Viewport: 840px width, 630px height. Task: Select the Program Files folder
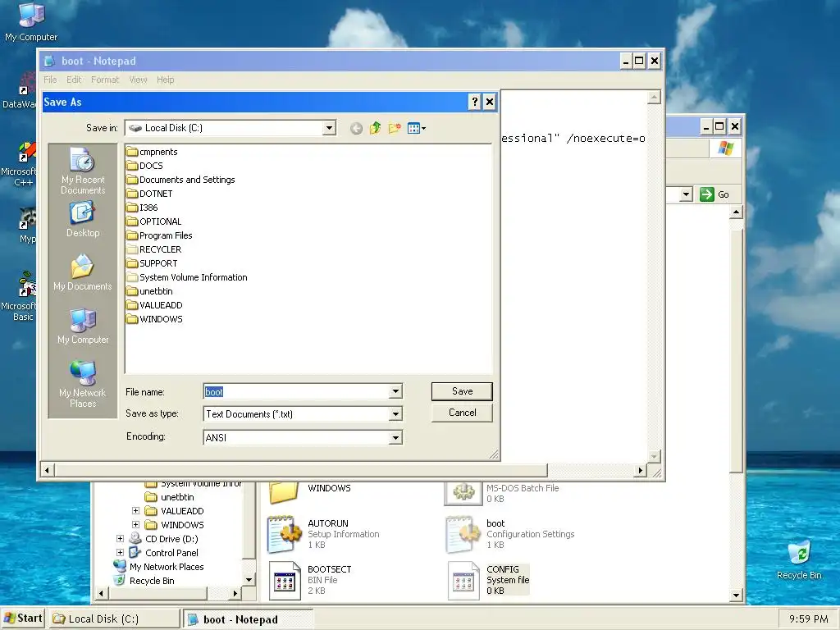(x=160, y=235)
